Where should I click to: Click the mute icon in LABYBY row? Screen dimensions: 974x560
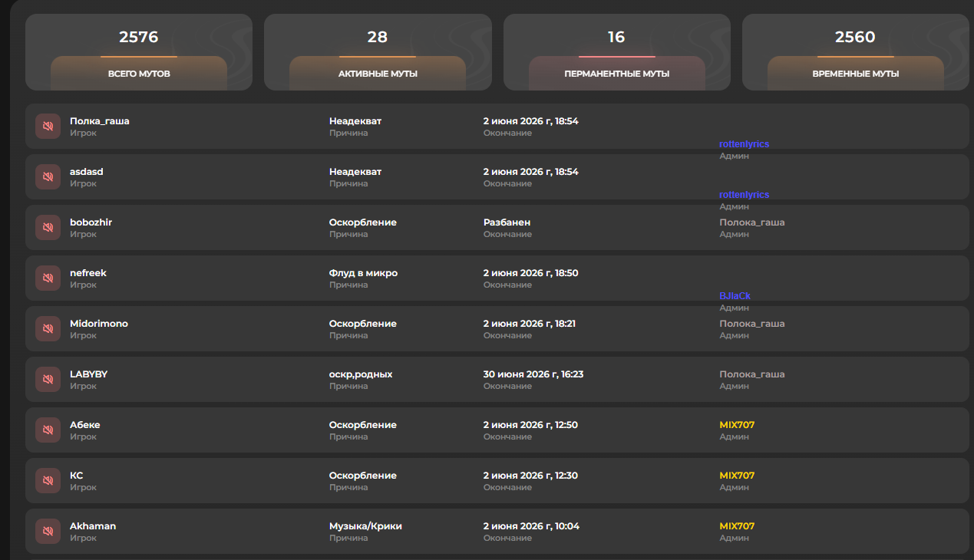coord(48,380)
